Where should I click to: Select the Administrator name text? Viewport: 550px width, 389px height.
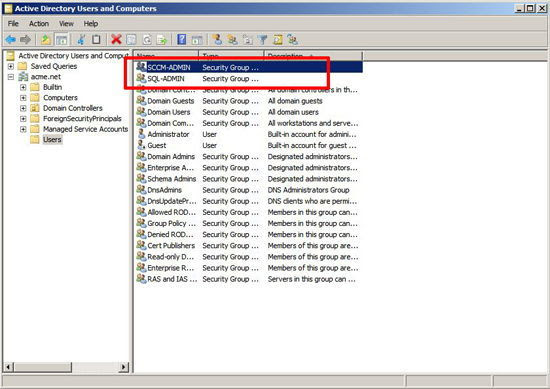[168, 134]
